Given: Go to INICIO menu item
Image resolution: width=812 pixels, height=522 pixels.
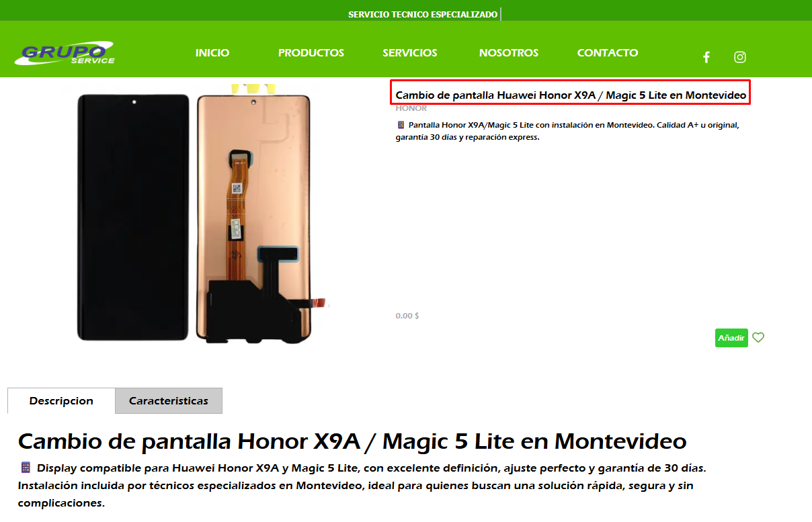Looking at the screenshot, I should coord(212,53).
